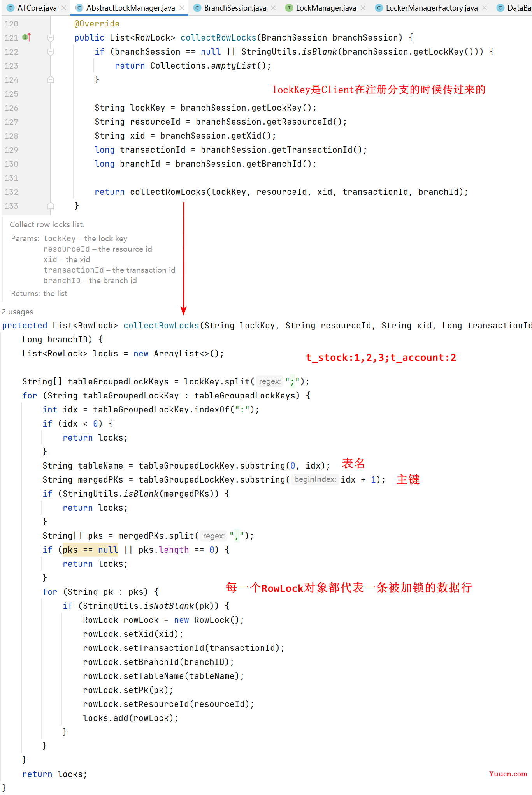Click the class icon on the DataBa tab
Image resolution: width=532 pixels, height=795 pixels.
(500, 8)
